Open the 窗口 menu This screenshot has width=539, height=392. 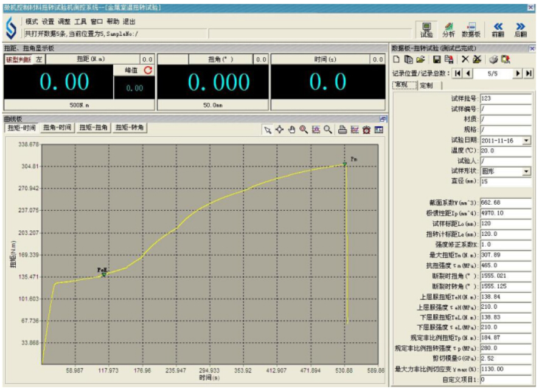click(x=97, y=22)
